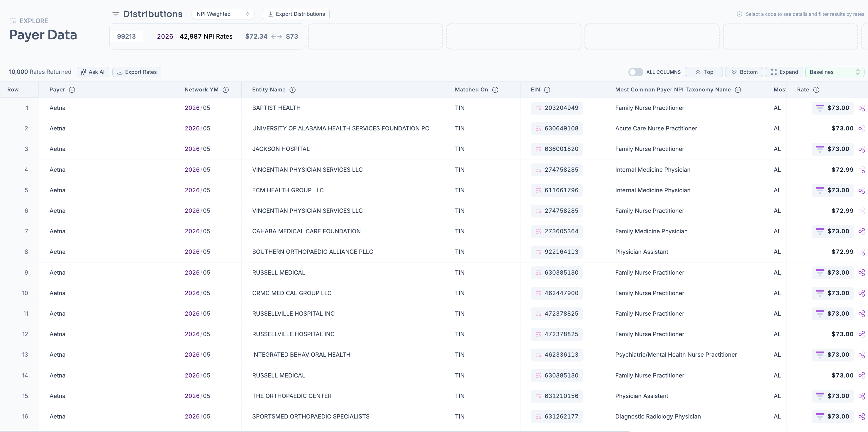Click the Explore icon above Payer Data
The width and height of the screenshot is (868, 432).
tap(13, 21)
